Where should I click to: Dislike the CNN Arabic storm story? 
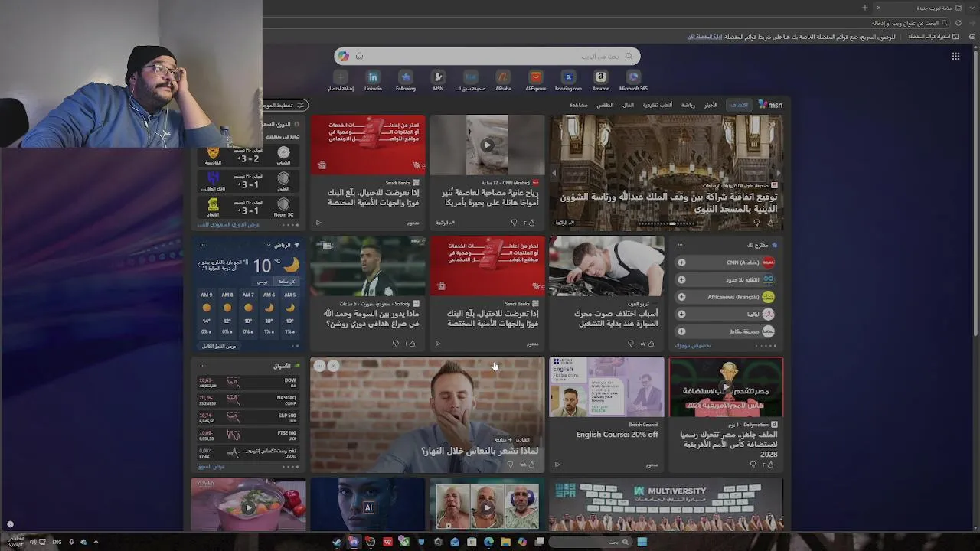click(x=514, y=223)
